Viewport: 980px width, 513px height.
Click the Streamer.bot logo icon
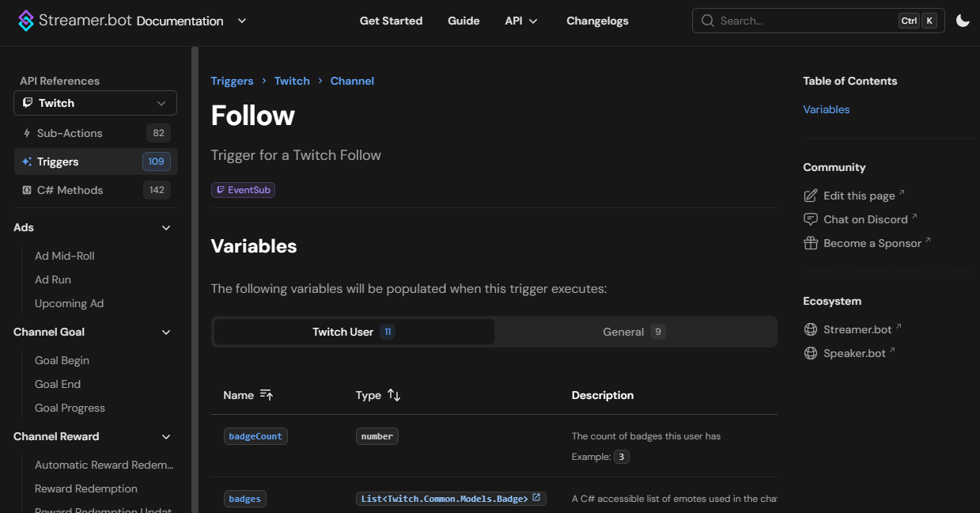click(26, 21)
